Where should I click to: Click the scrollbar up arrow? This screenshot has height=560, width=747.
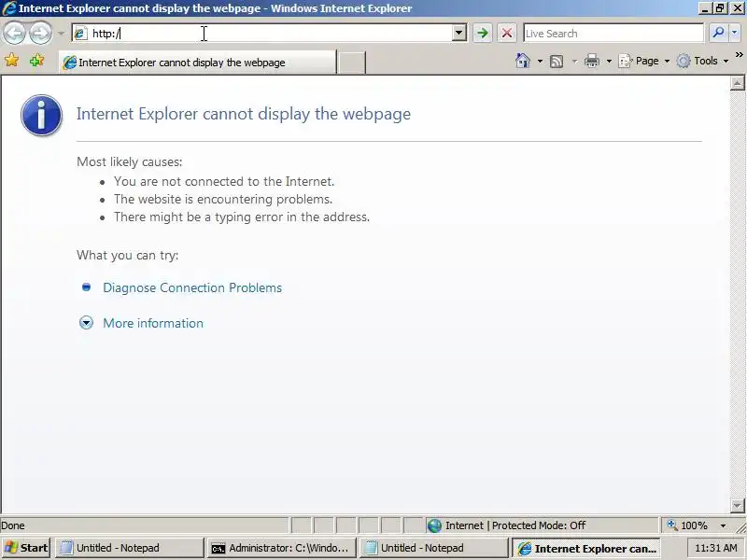point(737,83)
